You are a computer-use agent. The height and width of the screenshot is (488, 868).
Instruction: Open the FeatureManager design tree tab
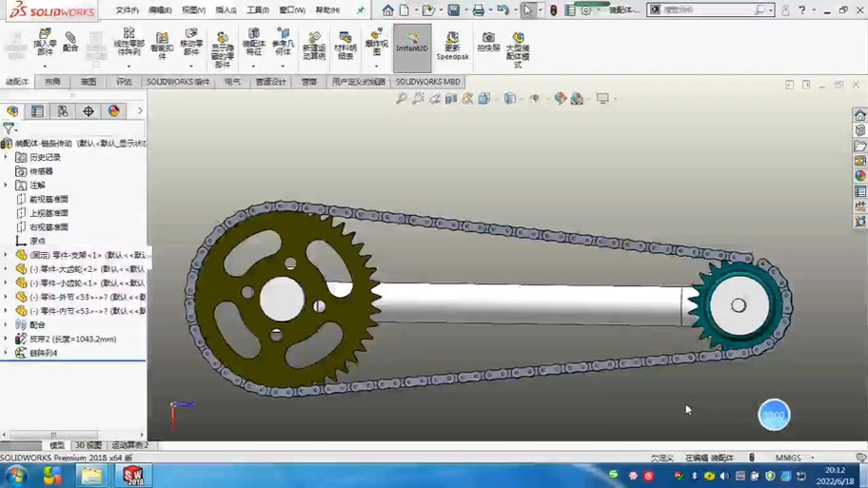[12, 111]
